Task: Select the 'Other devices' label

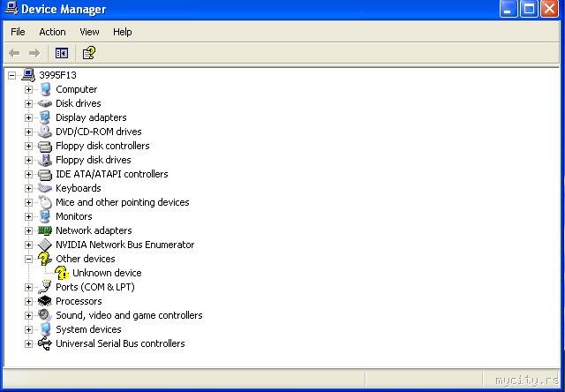Action: (x=86, y=259)
